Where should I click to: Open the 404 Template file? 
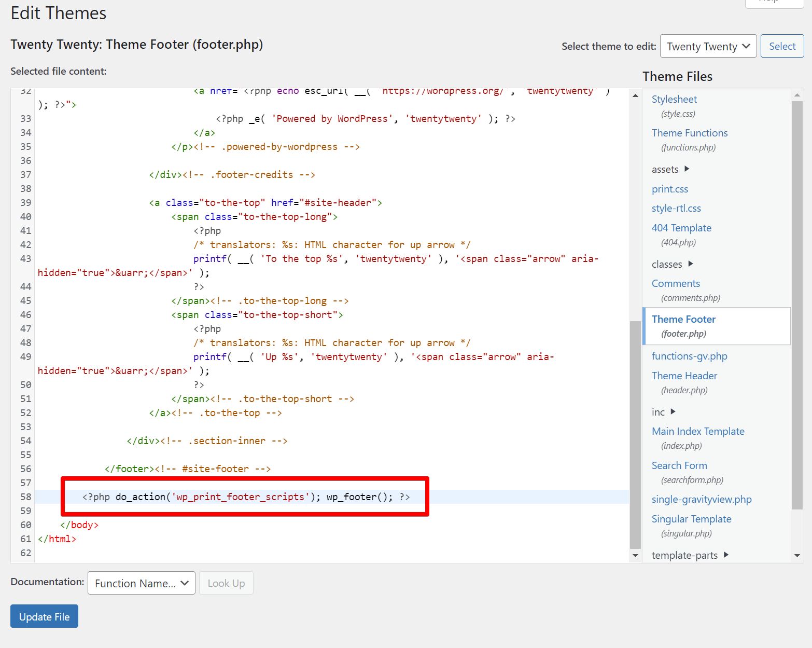[x=681, y=228]
